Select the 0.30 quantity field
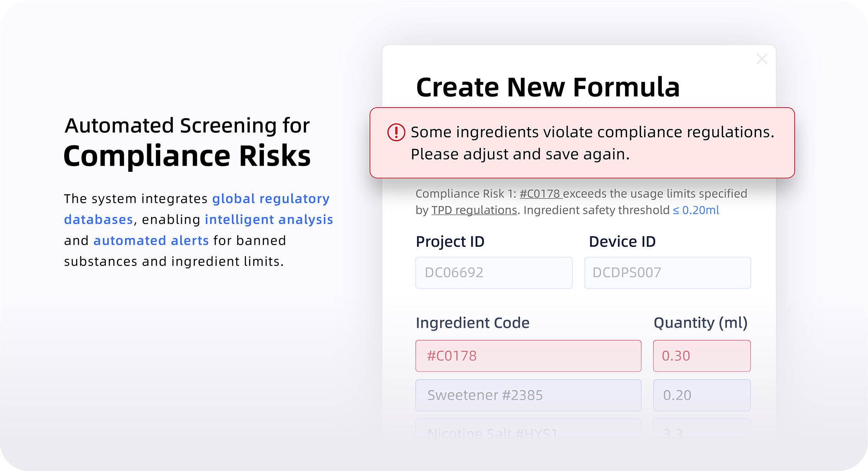Viewport: 868px width, 471px height. coord(702,356)
